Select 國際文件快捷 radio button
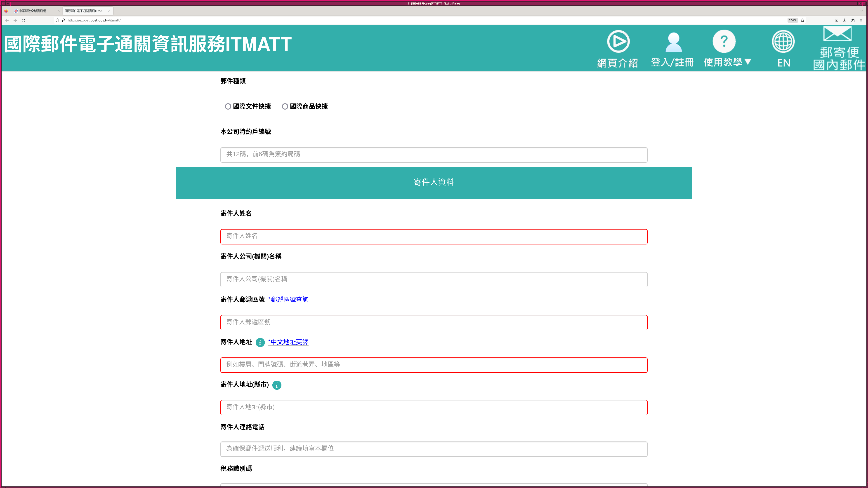 pos(228,106)
